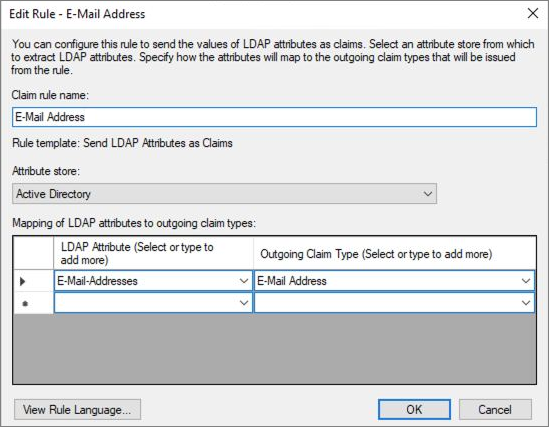
Task: Click the empty gray area of the mapping grid
Action: [274, 349]
